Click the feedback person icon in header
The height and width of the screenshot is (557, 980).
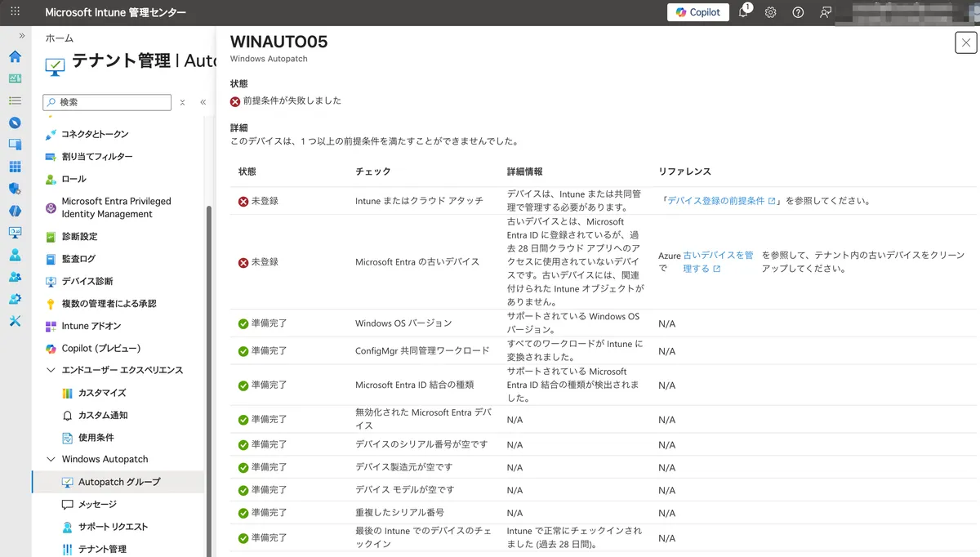pyautogui.click(x=826, y=12)
